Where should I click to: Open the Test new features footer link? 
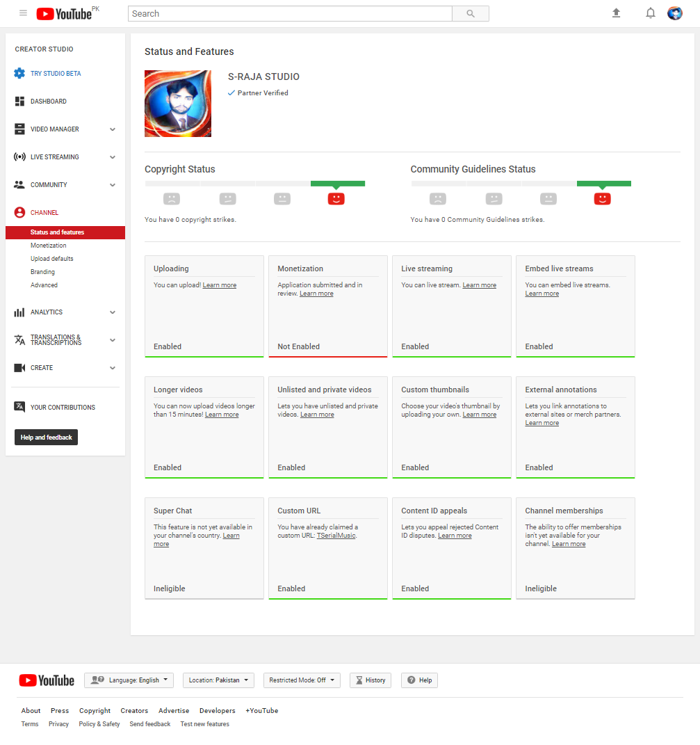point(204,724)
